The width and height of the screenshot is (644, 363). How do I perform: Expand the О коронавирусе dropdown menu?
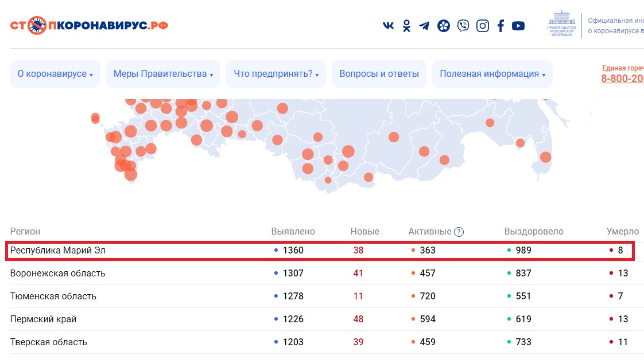click(55, 74)
